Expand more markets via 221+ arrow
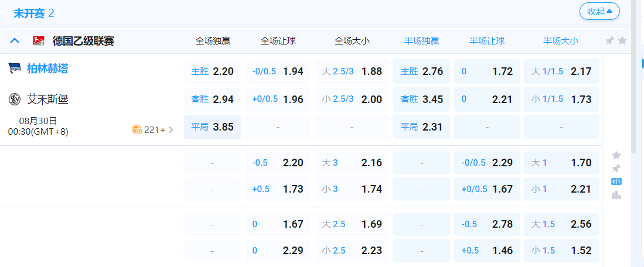The width and height of the screenshot is (644, 267). pos(171,129)
